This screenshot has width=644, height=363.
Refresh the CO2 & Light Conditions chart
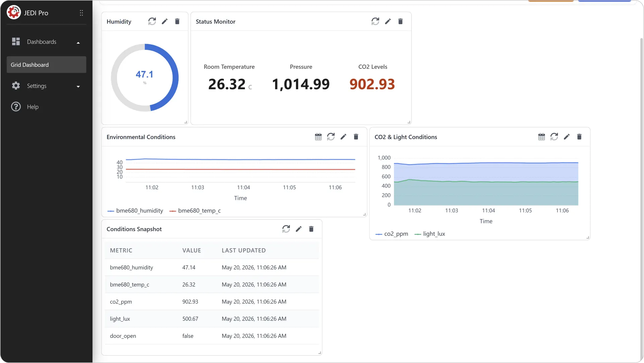(x=554, y=137)
